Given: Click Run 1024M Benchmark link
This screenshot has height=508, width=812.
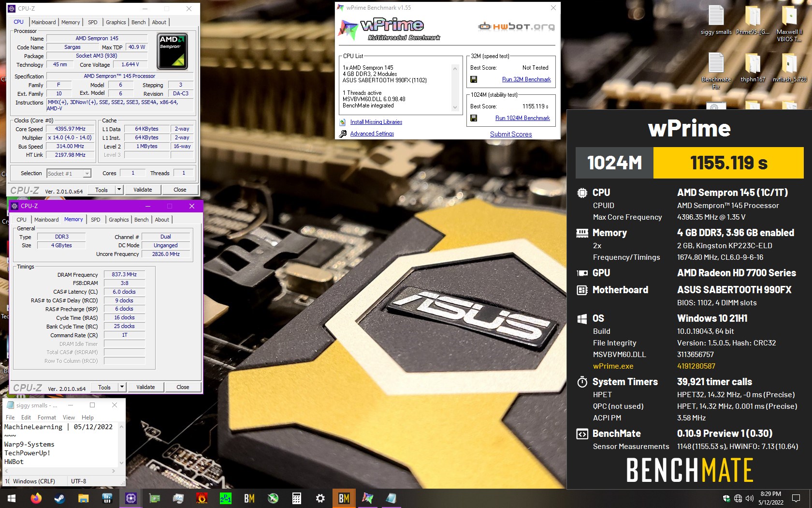Looking at the screenshot, I should coord(522,118).
